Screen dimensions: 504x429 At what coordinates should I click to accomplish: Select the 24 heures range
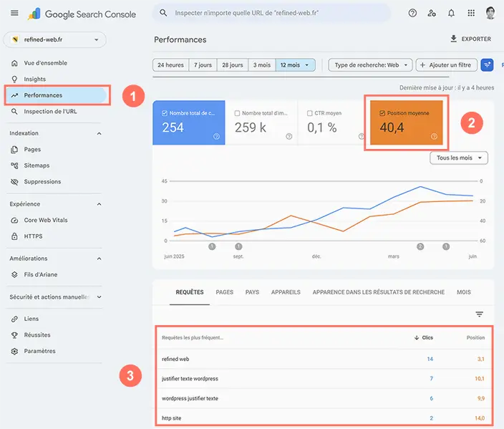click(x=170, y=65)
